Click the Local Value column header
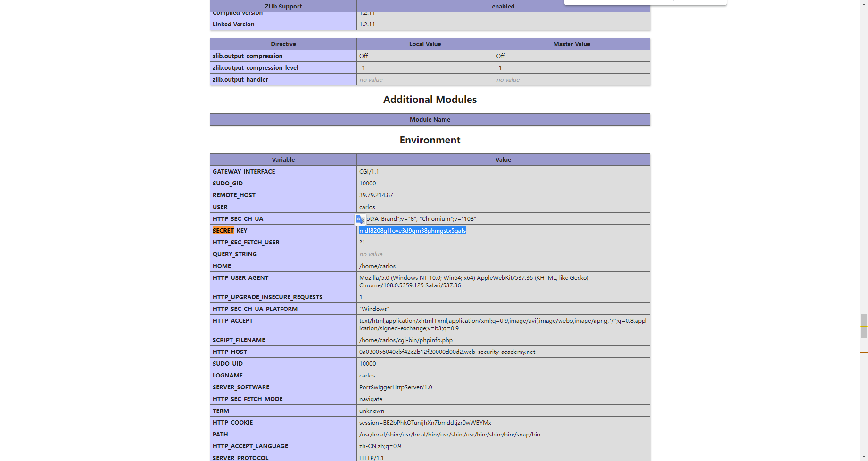 click(x=425, y=44)
